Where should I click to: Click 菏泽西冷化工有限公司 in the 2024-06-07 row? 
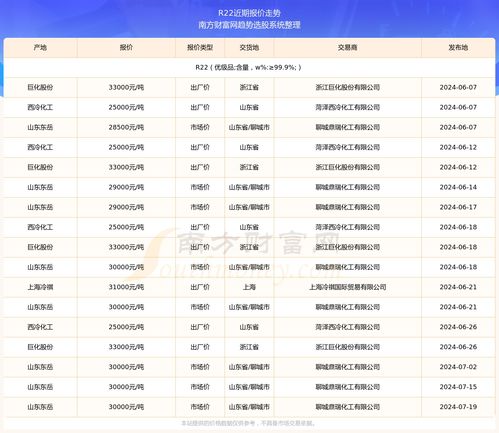347,107
